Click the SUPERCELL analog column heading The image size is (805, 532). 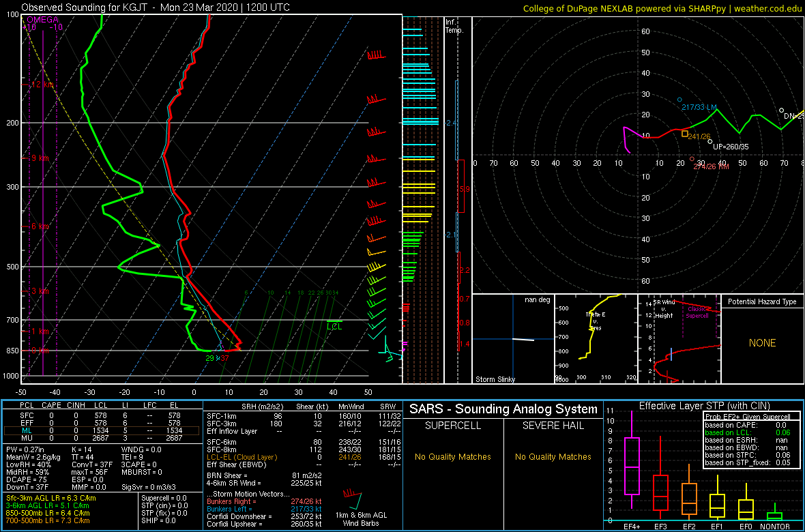[452, 426]
